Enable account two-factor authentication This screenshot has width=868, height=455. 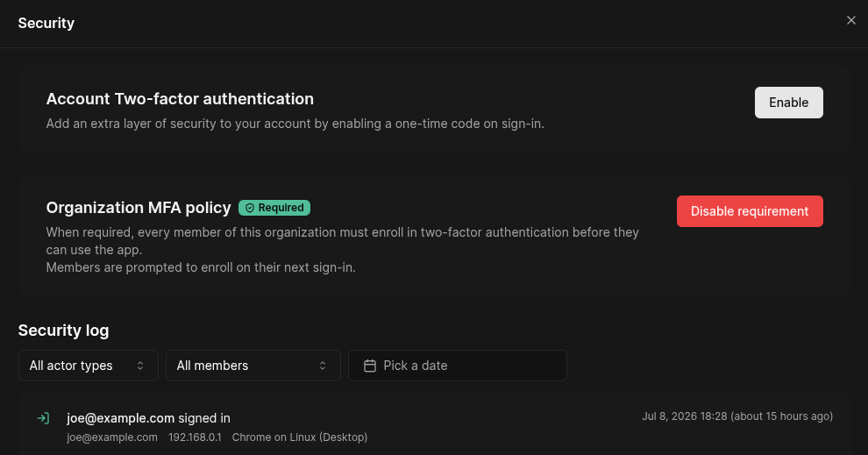[x=789, y=103]
